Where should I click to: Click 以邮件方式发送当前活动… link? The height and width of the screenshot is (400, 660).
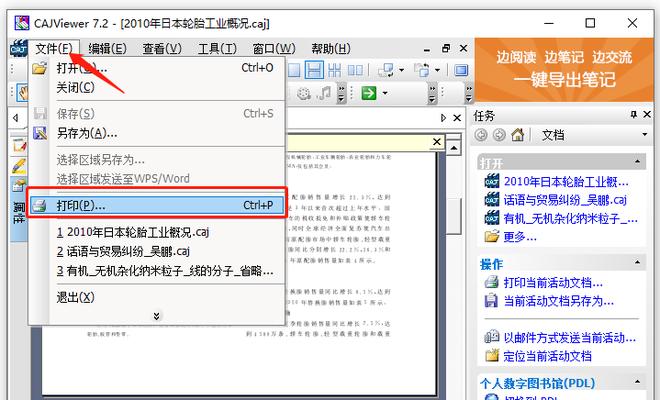569,337
